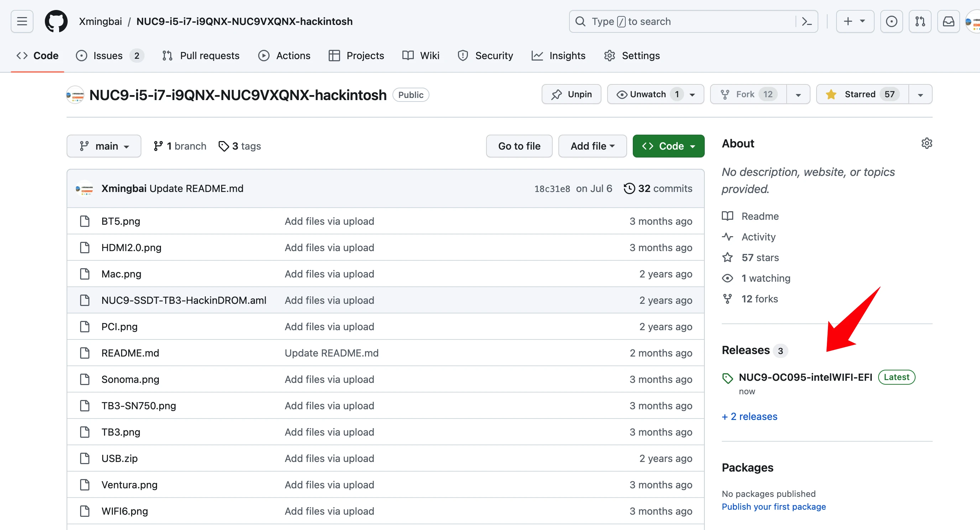
Task: Open the user avatar menu in header
Action: click(x=973, y=21)
